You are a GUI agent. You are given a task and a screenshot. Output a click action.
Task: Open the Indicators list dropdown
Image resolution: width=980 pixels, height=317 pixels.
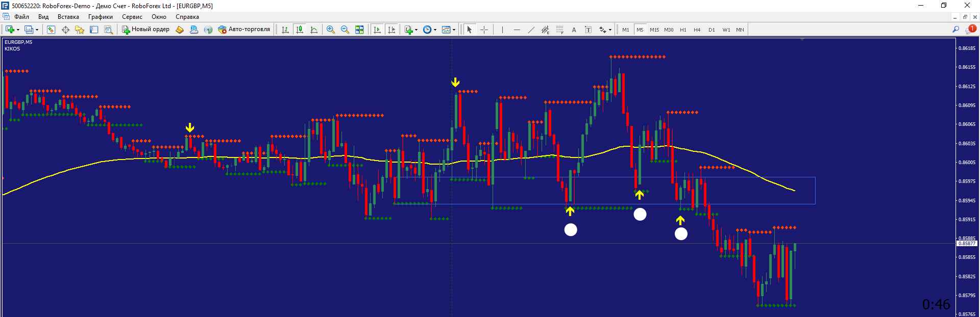(x=411, y=30)
